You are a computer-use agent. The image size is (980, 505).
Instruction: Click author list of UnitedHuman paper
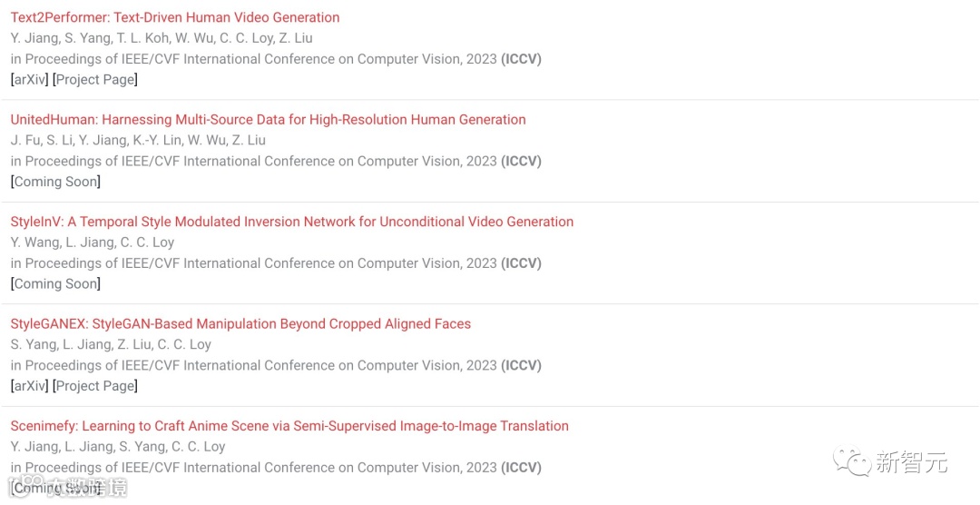point(138,140)
